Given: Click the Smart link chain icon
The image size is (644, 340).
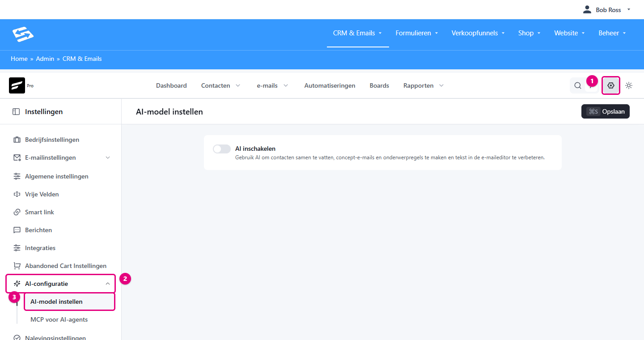Looking at the screenshot, I should pyautogui.click(x=17, y=212).
